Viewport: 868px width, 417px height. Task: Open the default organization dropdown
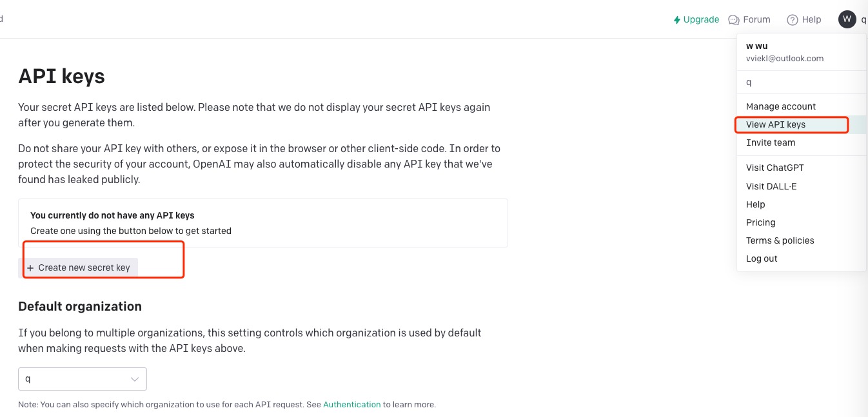coord(82,379)
